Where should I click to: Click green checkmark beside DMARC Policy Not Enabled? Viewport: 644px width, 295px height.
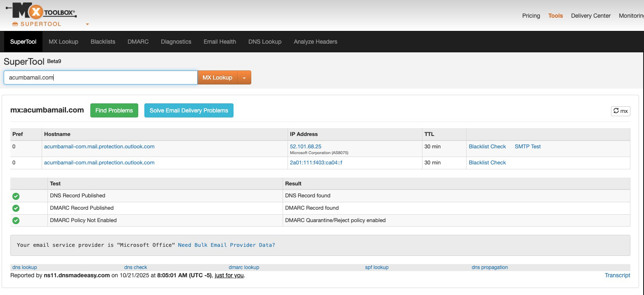16,221
